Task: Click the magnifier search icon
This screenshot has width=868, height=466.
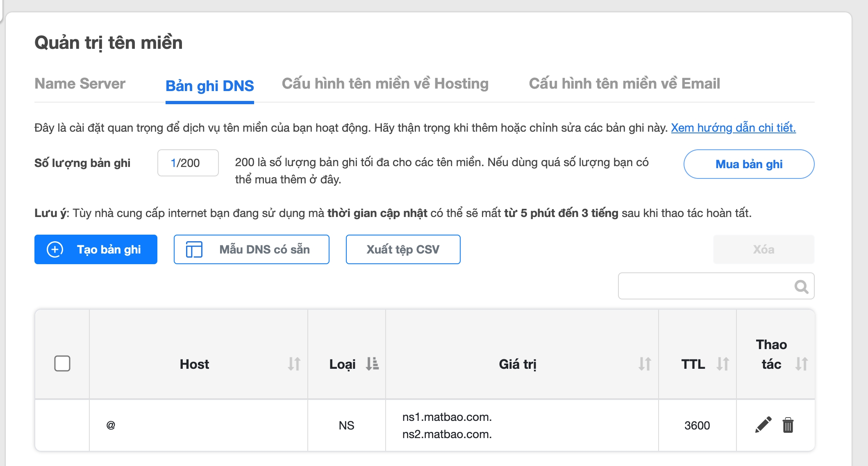Action: (x=801, y=286)
